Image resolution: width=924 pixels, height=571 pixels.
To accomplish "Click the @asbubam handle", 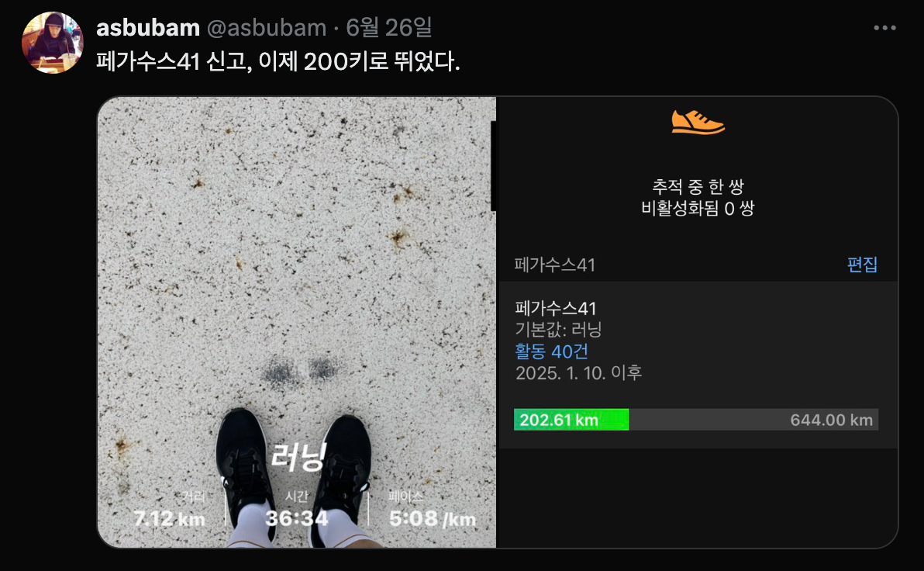I will [267, 28].
